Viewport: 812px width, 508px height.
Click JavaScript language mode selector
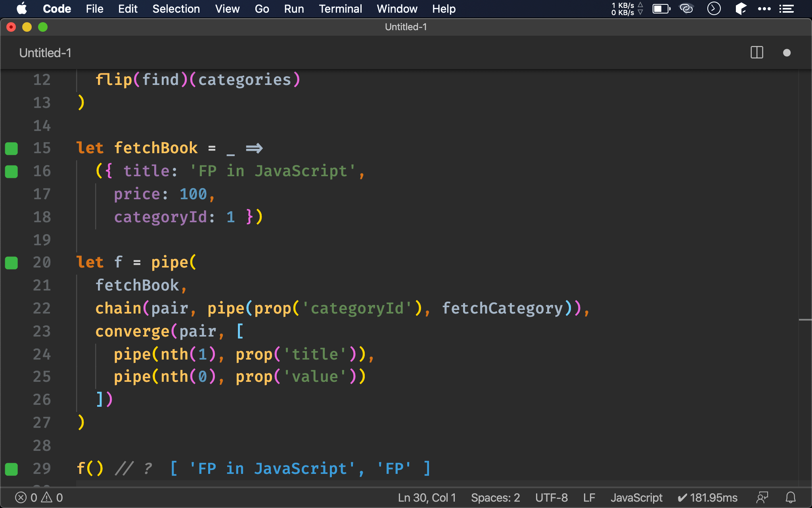pos(636,498)
